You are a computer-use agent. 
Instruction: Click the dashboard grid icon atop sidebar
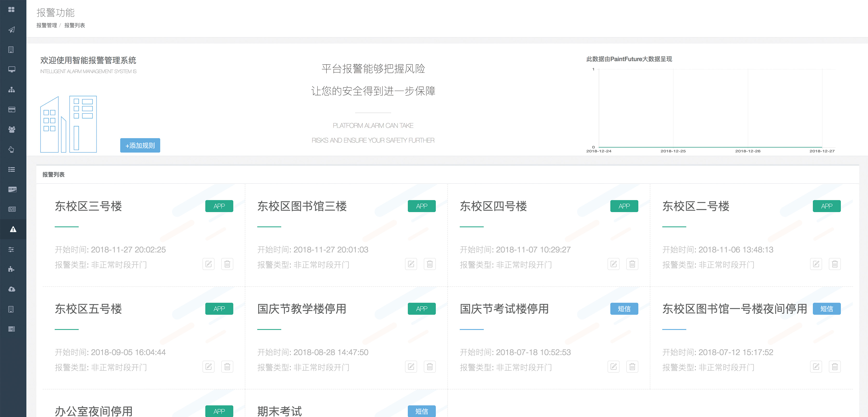coord(12,9)
